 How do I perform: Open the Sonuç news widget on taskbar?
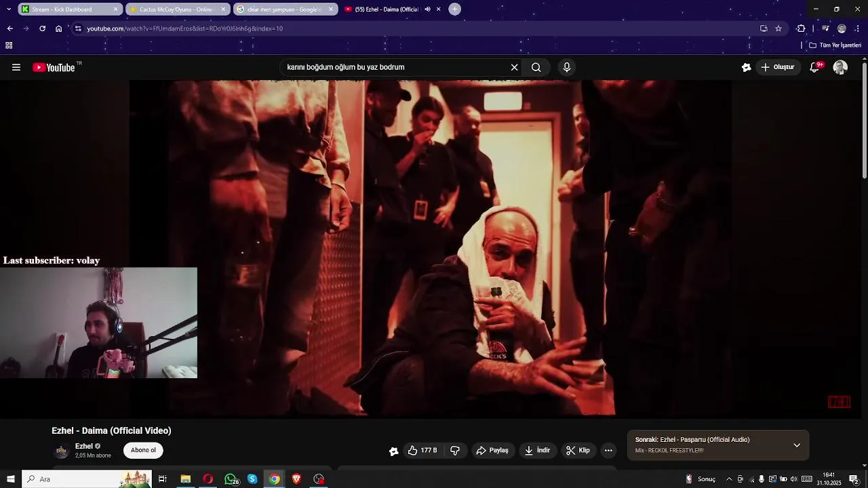701,479
